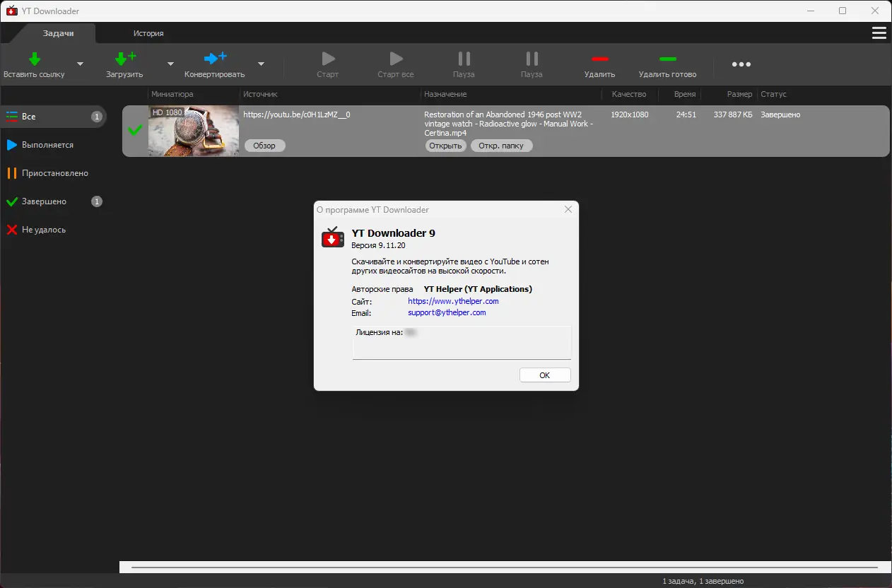Click the 337 887 КБ size value
The height and width of the screenshot is (588, 892).
[x=733, y=114]
